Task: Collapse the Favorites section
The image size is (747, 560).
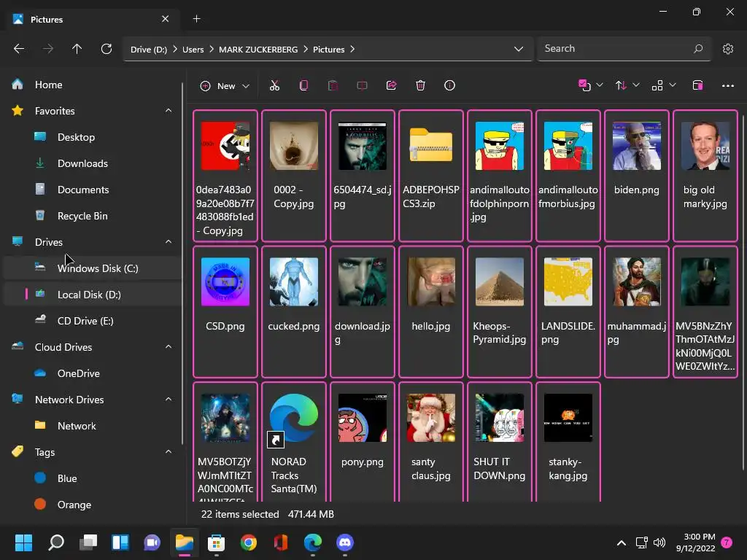Action: (169, 111)
